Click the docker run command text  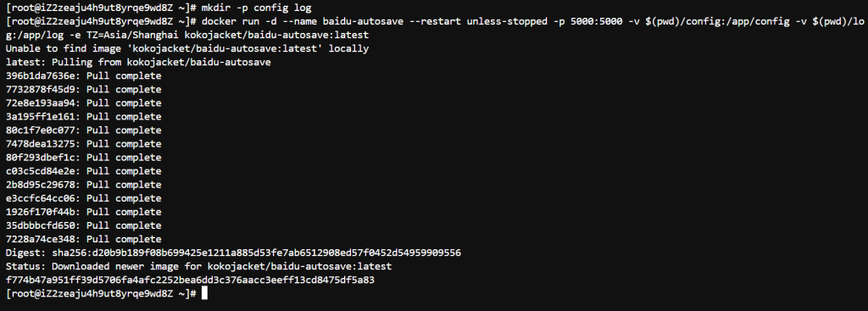point(435,28)
